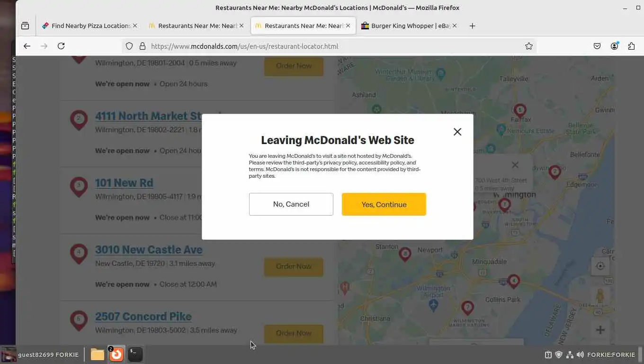Open the extensions puzzle icon
The image size is (644, 364).
[631, 46]
